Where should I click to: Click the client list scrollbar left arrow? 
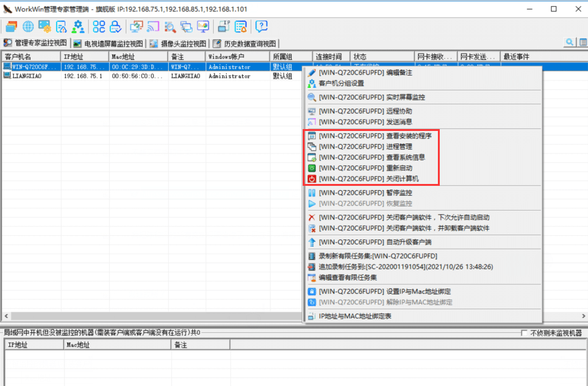click(6, 316)
